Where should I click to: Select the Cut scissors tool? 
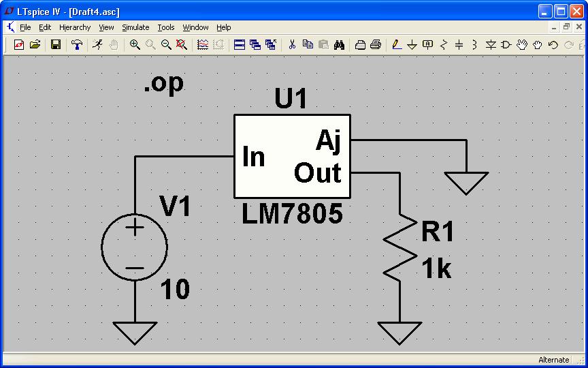point(292,45)
